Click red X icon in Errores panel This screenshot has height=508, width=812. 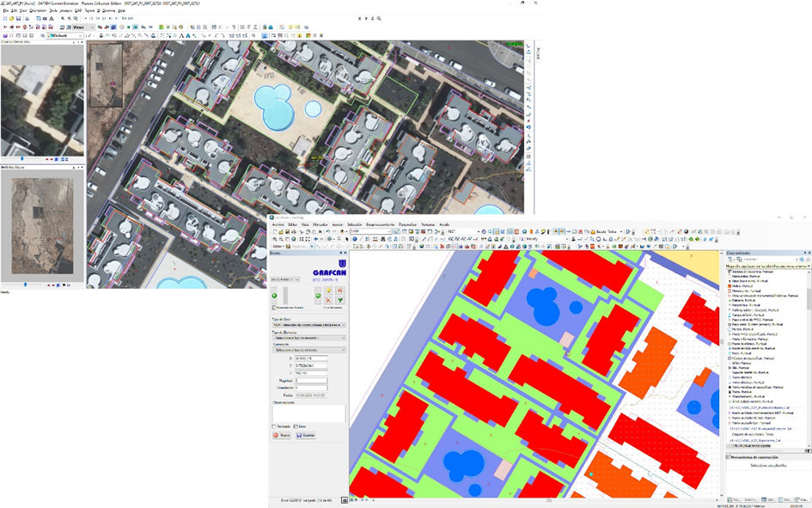tap(328, 300)
